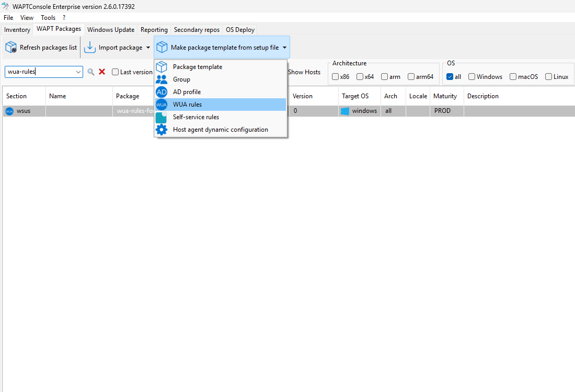Screen dimensions: 575x392
Task: Click the Host agent configuration gear icon
Action: pyautogui.click(x=162, y=130)
